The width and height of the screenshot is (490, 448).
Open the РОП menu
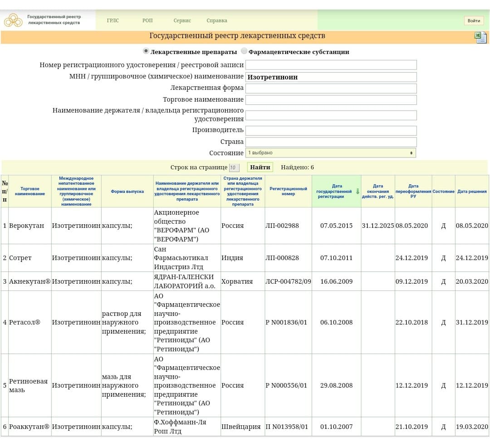[x=147, y=20]
